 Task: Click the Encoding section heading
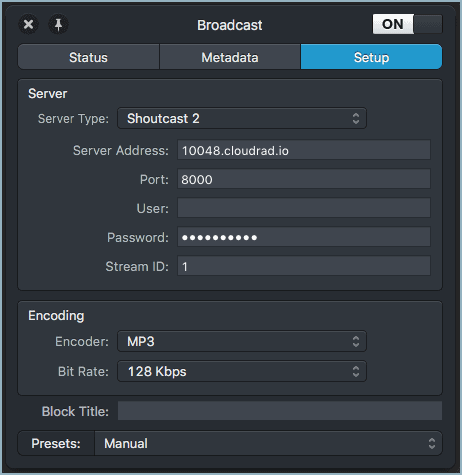coord(56,316)
